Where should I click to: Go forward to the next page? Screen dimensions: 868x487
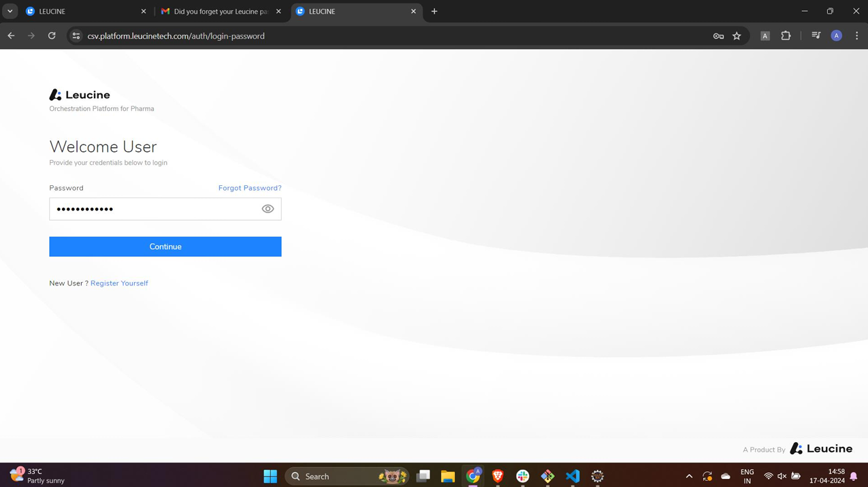(31, 36)
